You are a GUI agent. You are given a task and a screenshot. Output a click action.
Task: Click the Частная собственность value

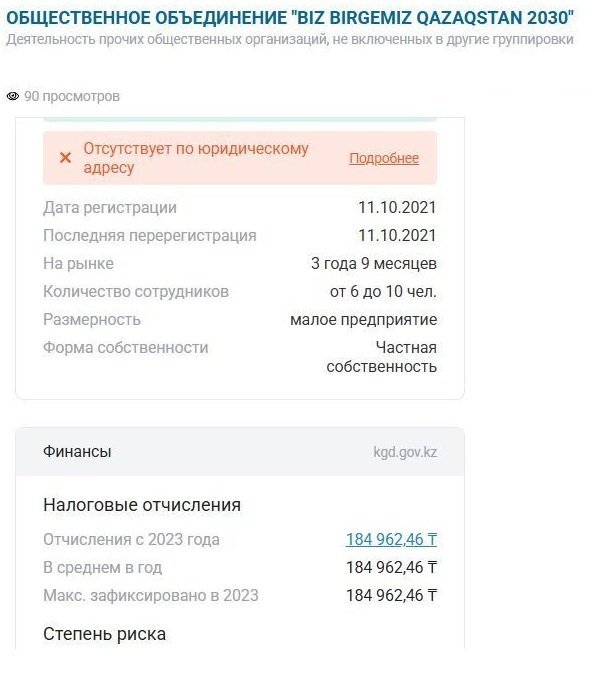[x=382, y=357]
